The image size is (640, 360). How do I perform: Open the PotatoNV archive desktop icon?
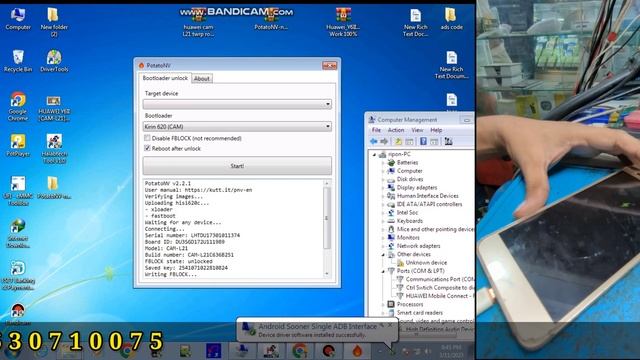coord(271,20)
